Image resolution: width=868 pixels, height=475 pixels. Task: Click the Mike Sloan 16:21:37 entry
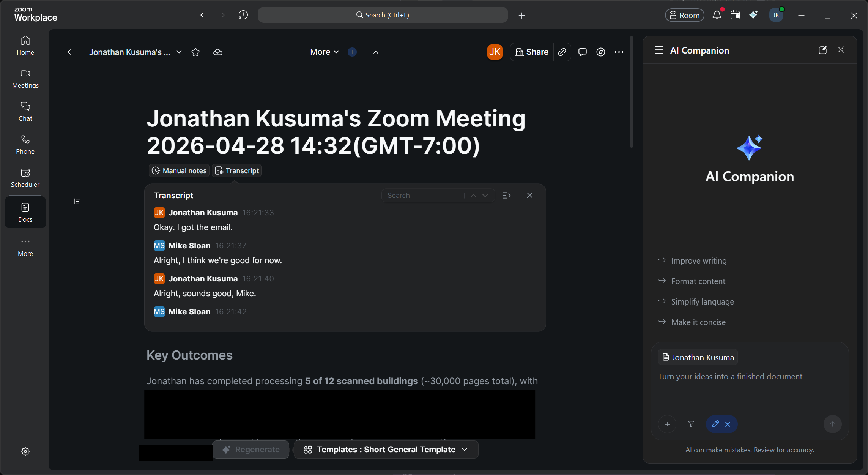click(x=200, y=245)
